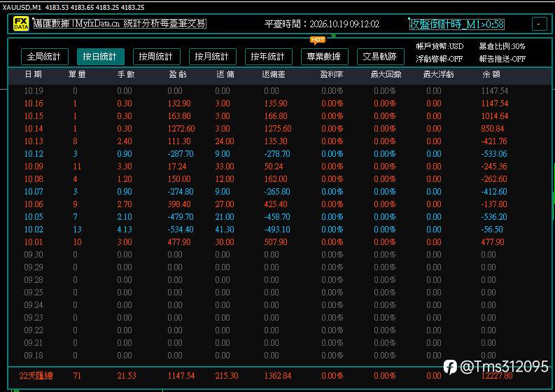Viewport: 555px width, 392px height.
Task: Click the 收盤倒計時_M1 countdown label
Action: click(x=456, y=24)
